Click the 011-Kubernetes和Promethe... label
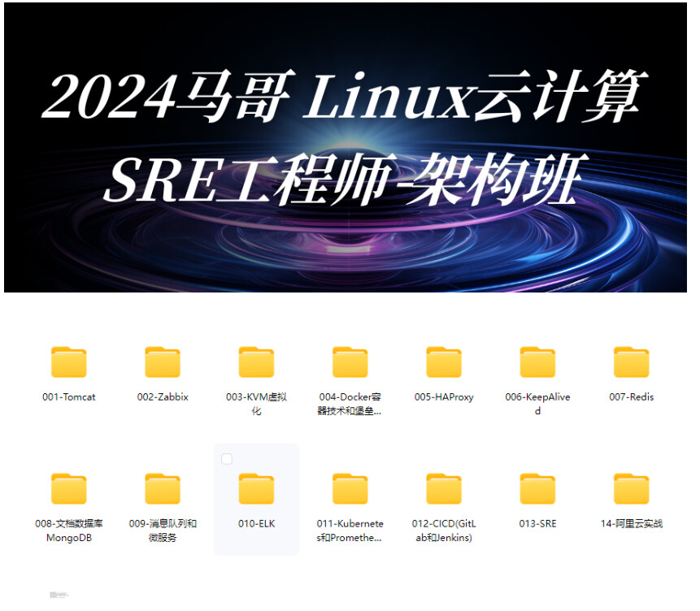The width and height of the screenshot is (700, 611). [350, 531]
